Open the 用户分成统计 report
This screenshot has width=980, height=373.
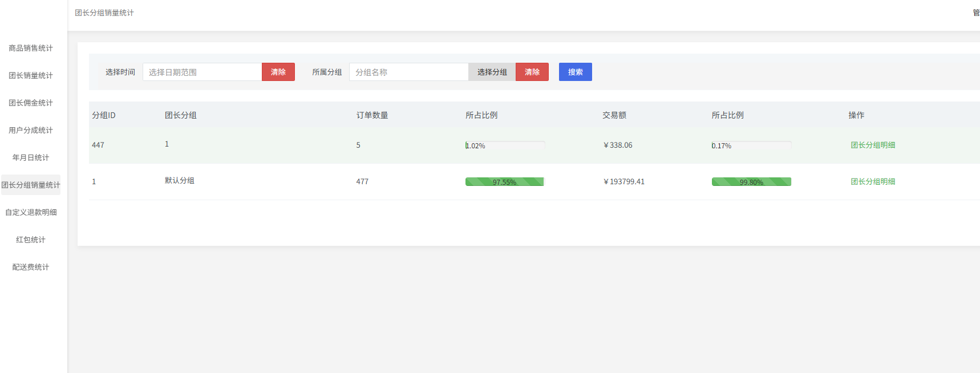click(x=31, y=131)
